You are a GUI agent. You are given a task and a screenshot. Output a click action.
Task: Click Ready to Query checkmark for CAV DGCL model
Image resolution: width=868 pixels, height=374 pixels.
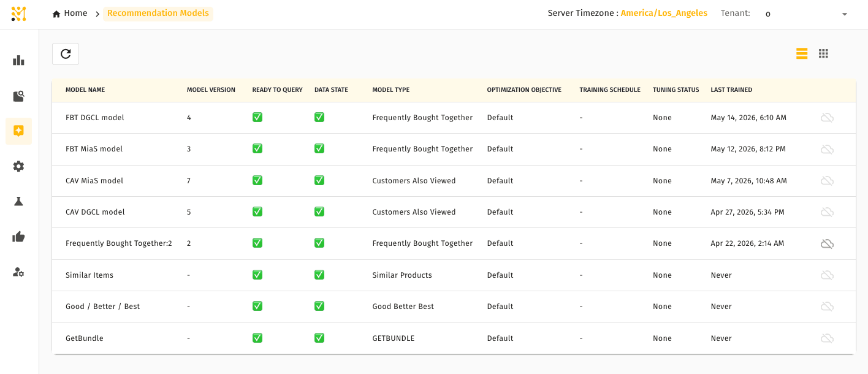(x=257, y=212)
